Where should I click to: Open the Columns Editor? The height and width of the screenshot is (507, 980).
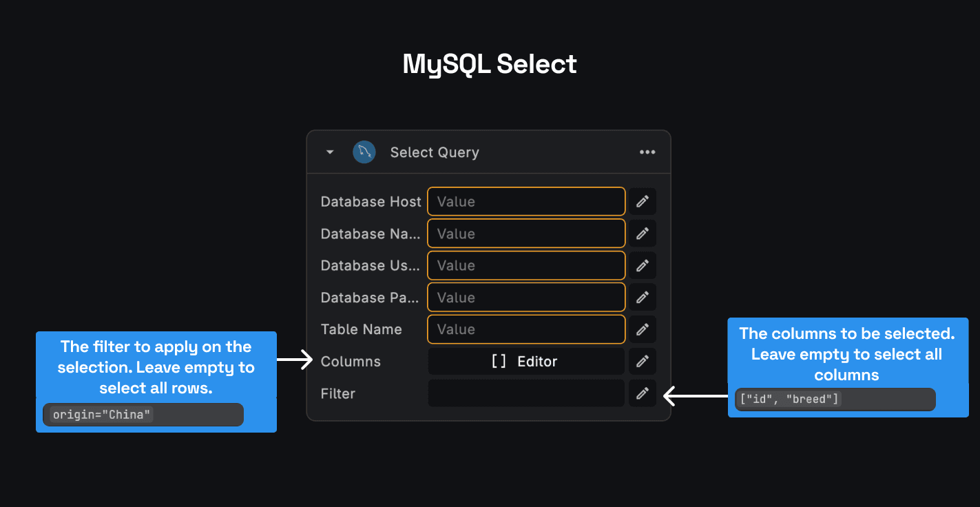point(526,361)
